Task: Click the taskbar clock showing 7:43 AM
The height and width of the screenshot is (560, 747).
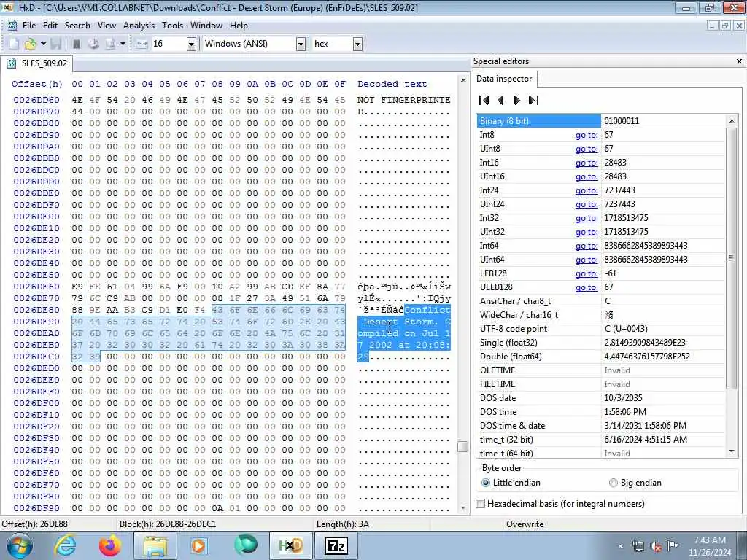Action: point(709,546)
